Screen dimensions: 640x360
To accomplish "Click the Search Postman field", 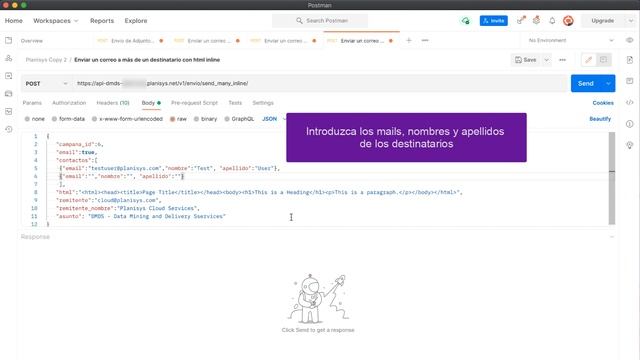I will click(x=320, y=20).
